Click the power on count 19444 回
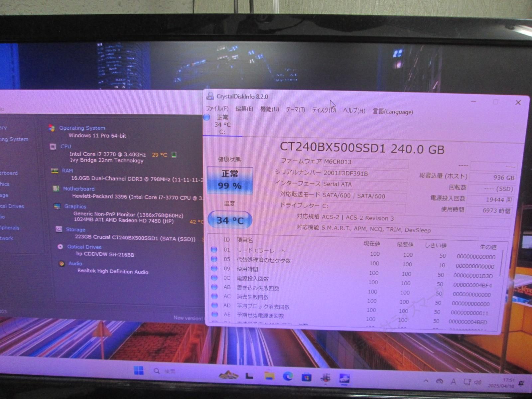Screen dimensions: 532x399 click(x=490, y=199)
